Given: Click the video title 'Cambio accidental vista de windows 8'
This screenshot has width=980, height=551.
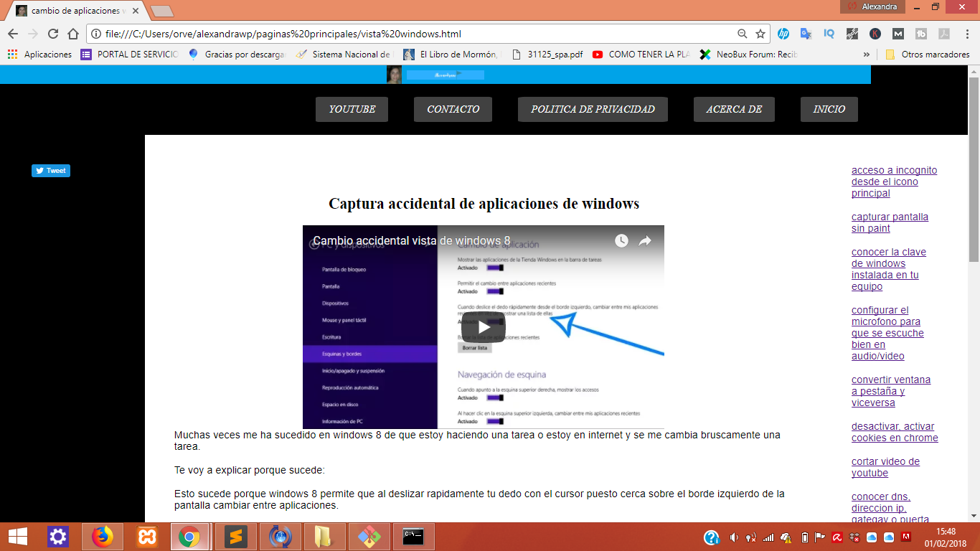Looking at the screenshot, I should point(412,240).
